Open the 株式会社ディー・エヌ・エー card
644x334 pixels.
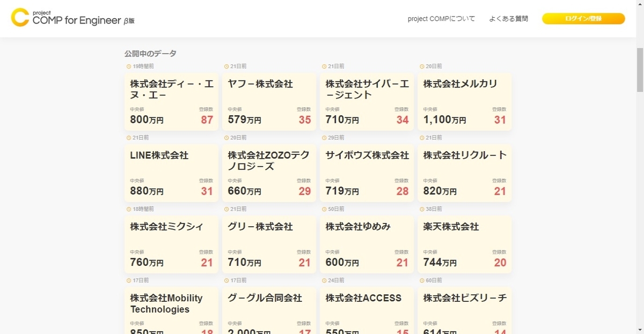171,101
